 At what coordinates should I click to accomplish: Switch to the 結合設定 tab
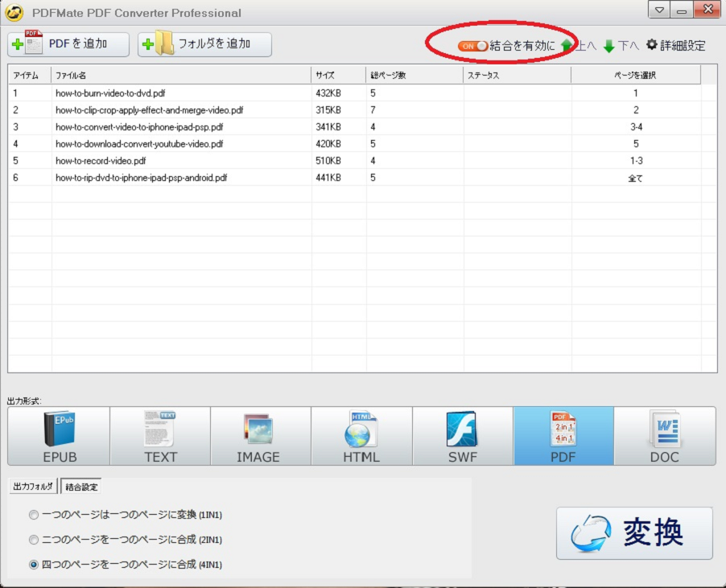pos(81,487)
